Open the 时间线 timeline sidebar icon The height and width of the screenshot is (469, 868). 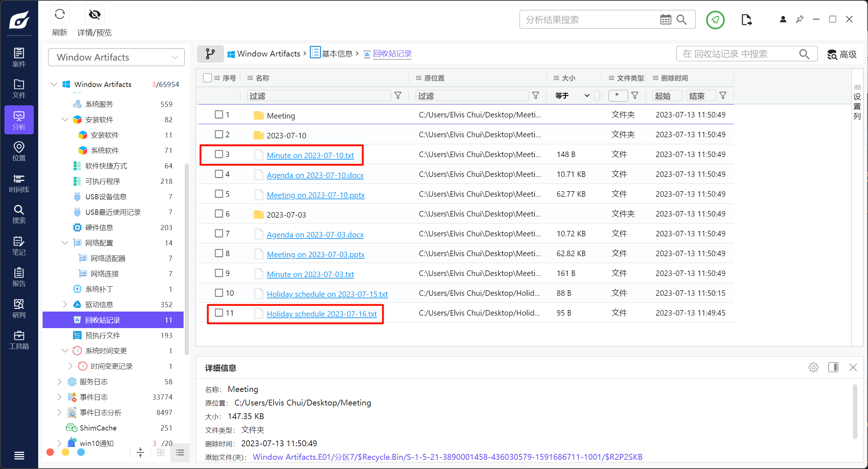19,183
